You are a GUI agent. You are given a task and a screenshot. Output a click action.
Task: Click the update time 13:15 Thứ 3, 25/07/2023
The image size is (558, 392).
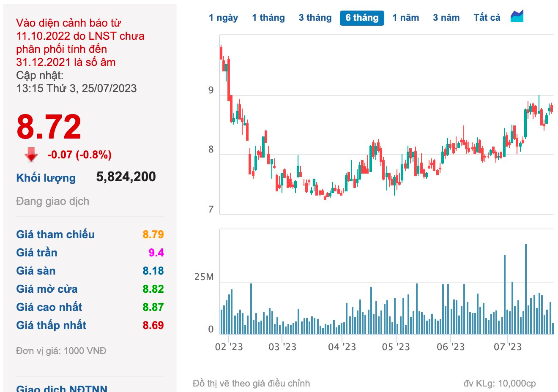77,88
